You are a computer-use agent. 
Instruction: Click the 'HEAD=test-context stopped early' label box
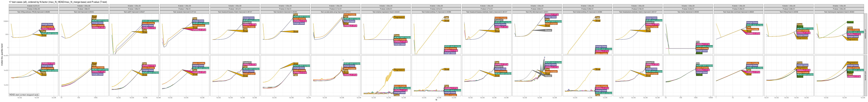click(24, 95)
